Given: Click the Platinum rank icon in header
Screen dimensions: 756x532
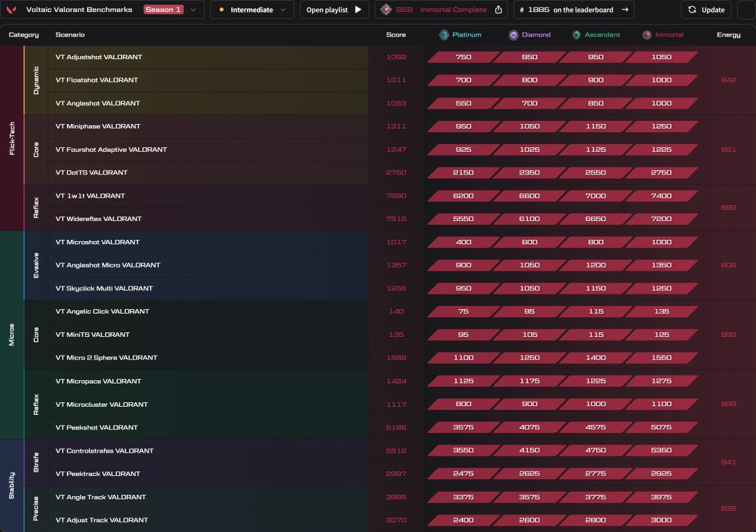Looking at the screenshot, I should coord(445,35).
